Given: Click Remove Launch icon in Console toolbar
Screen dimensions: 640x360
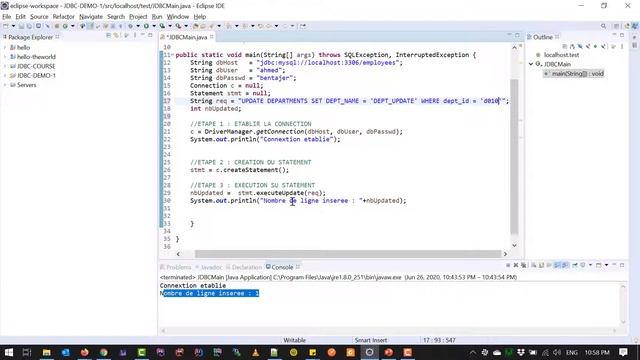Looking at the screenshot, I should click(516, 265).
